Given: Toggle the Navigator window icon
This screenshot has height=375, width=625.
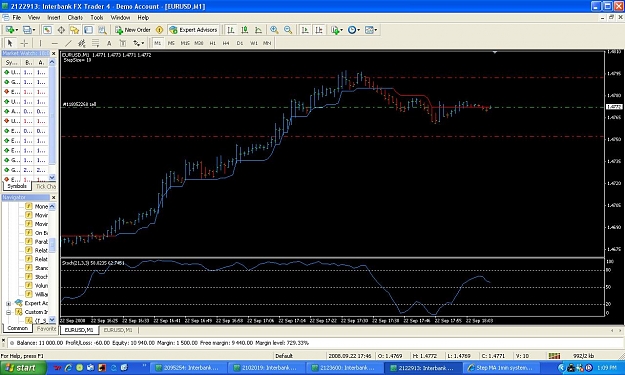Looking at the screenshot, I should pyautogui.click(x=75, y=30).
